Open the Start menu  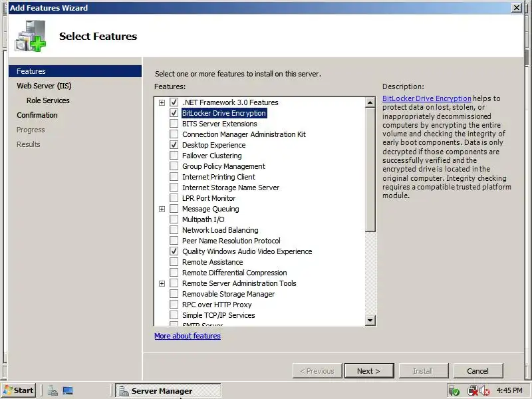click(x=19, y=390)
